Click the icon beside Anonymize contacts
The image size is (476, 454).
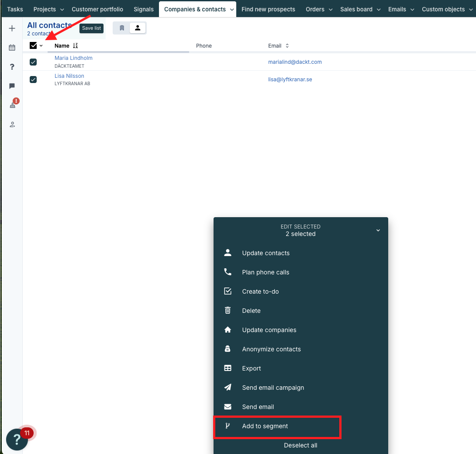(228, 349)
